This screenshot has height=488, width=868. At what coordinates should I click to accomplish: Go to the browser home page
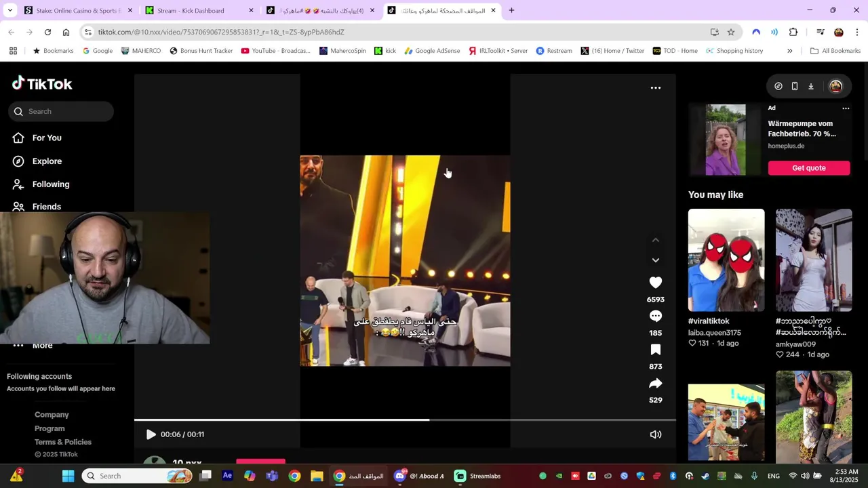click(x=66, y=32)
